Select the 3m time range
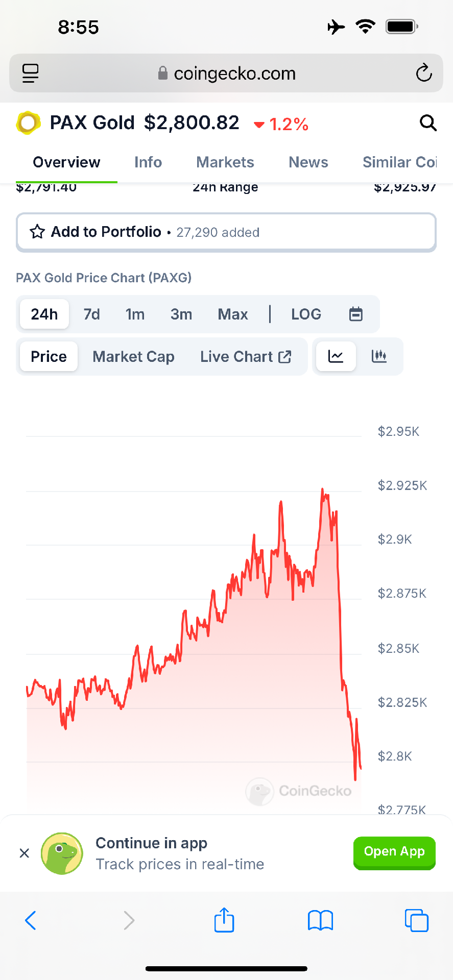The width and height of the screenshot is (453, 980). tap(181, 314)
